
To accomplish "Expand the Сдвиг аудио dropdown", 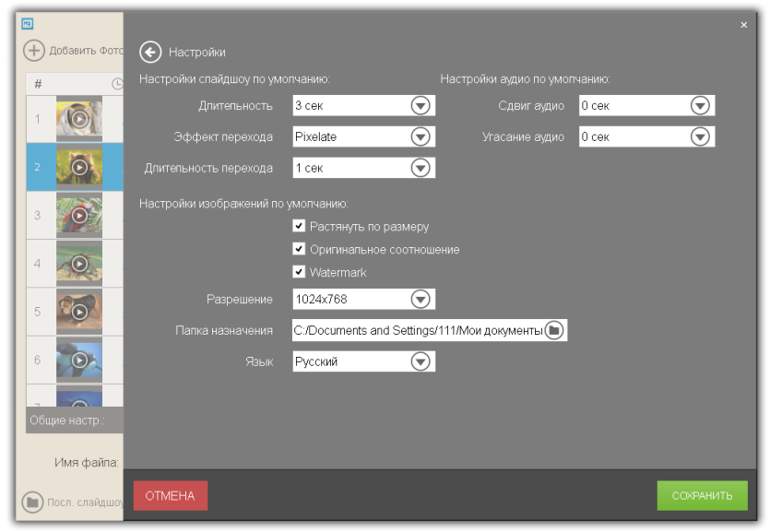I will [700, 105].
